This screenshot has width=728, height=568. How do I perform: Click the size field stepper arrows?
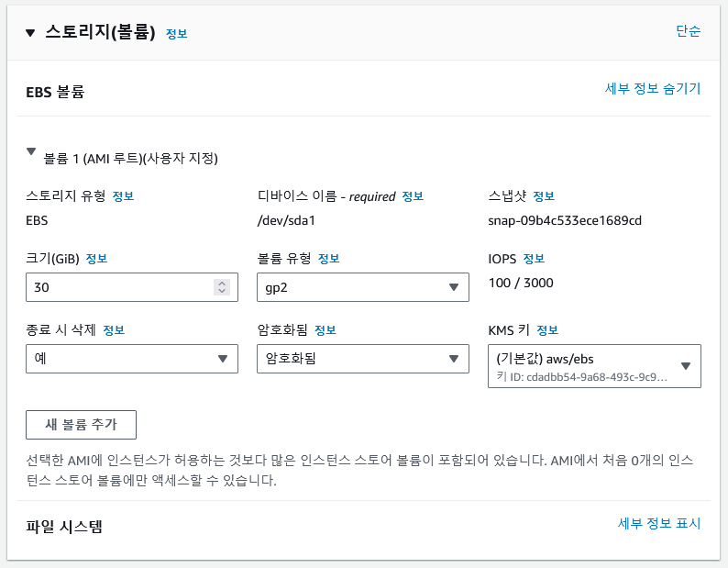click(222, 287)
